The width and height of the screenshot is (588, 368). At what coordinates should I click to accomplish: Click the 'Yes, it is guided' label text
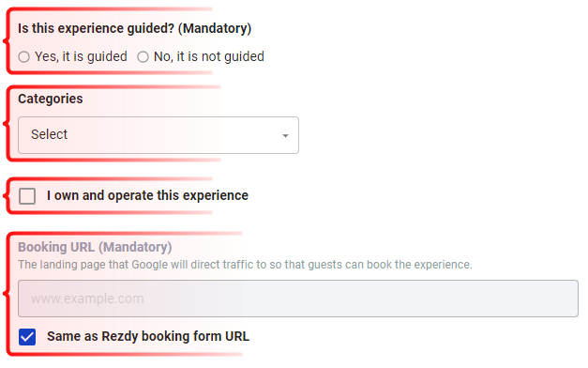pos(81,56)
